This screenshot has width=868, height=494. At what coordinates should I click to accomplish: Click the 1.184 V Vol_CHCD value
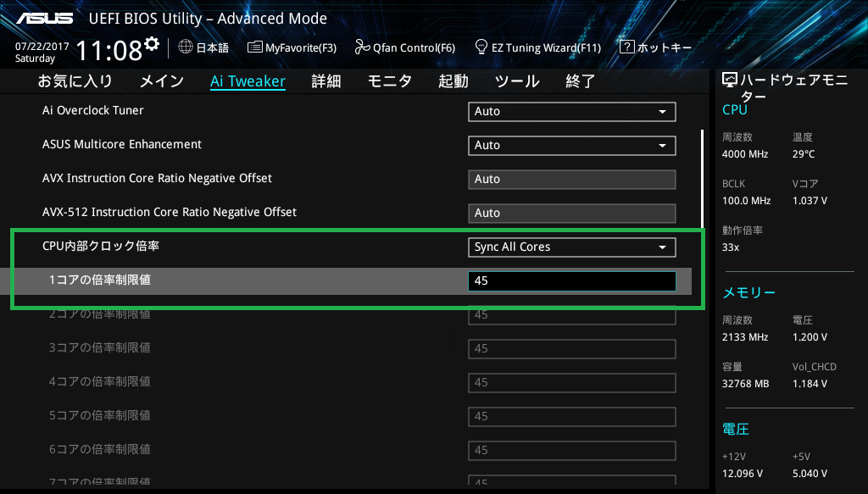[810, 383]
